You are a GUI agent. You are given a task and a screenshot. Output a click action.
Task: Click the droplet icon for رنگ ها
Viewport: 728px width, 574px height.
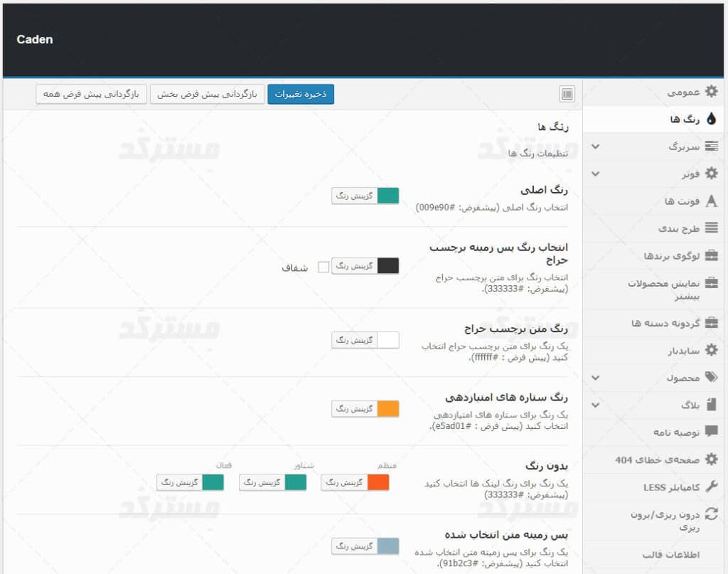(711, 119)
